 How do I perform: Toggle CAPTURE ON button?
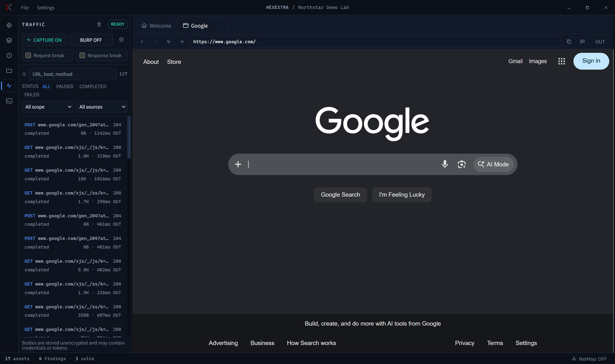(44, 40)
